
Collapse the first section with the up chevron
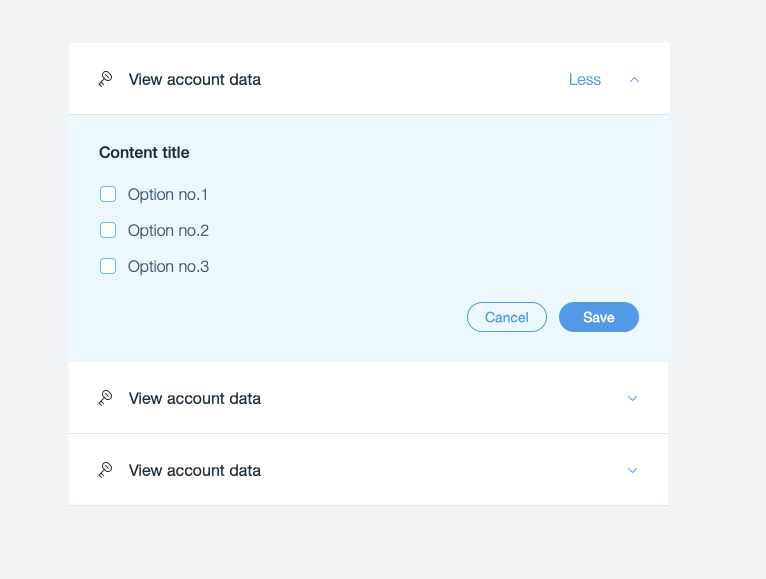tap(634, 80)
